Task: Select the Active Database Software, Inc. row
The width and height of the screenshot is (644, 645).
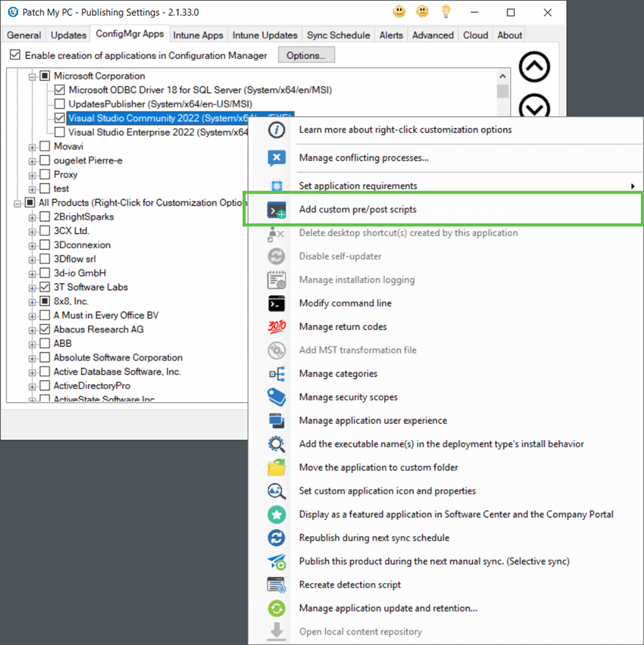Action: click(117, 371)
